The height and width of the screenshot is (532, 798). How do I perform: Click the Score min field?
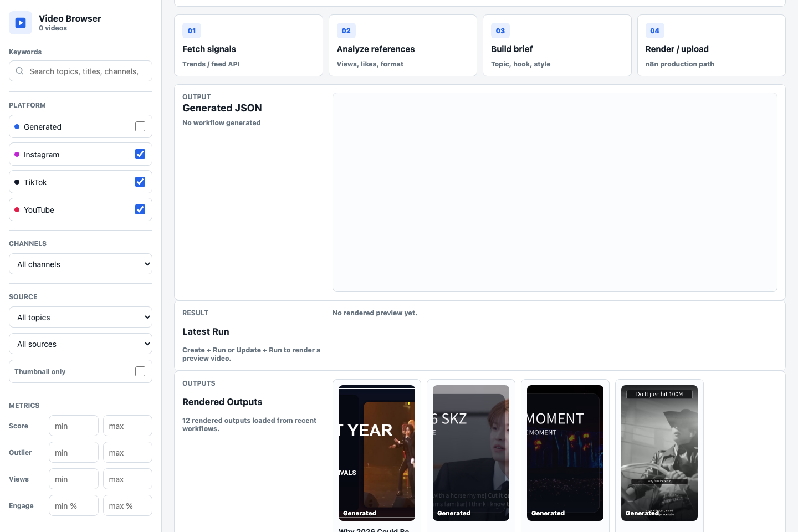point(74,426)
